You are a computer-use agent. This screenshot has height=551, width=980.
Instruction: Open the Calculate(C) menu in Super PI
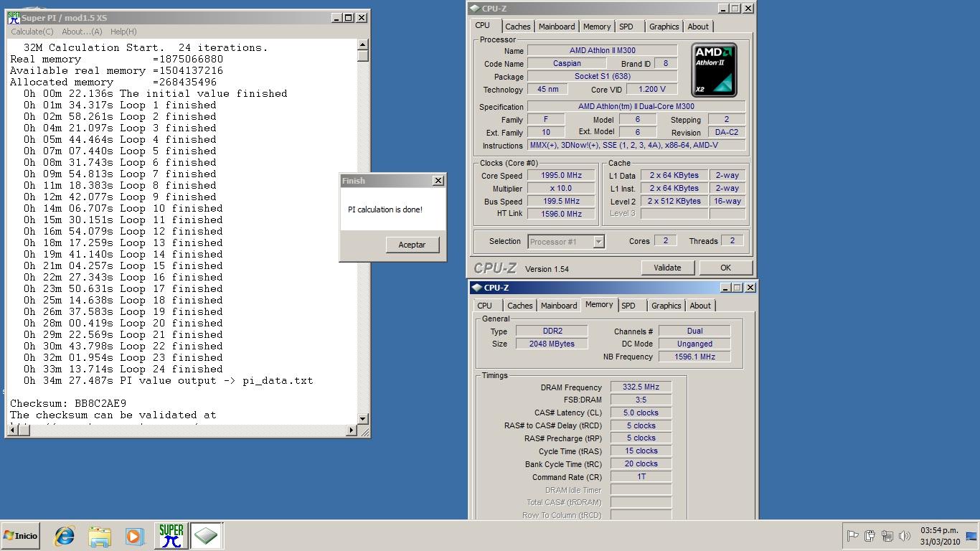coord(32,32)
